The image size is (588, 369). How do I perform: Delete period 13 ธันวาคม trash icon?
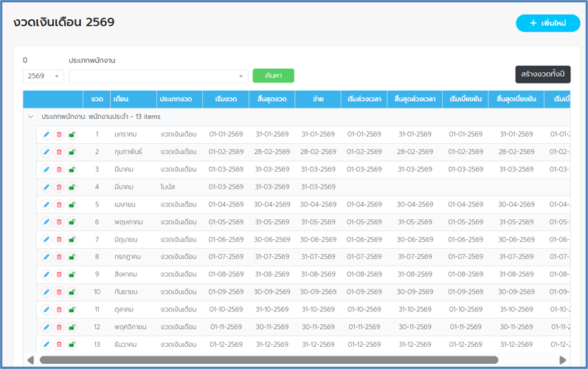click(59, 344)
